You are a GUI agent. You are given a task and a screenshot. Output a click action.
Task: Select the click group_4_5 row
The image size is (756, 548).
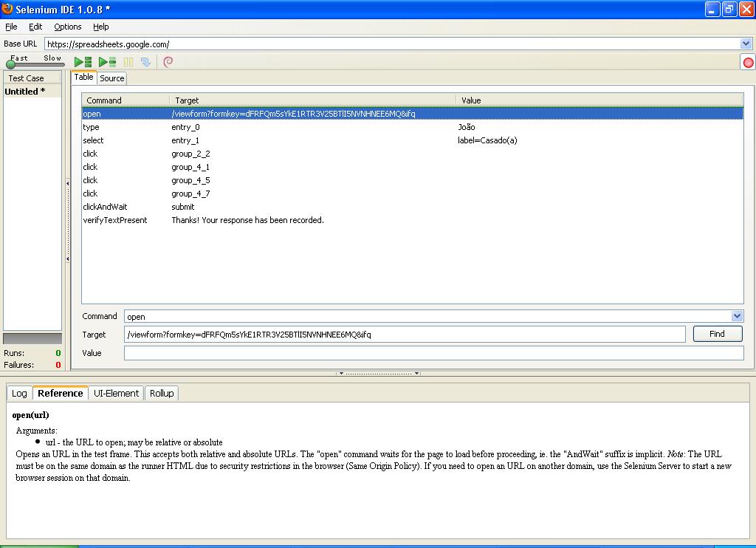tap(412, 180)
